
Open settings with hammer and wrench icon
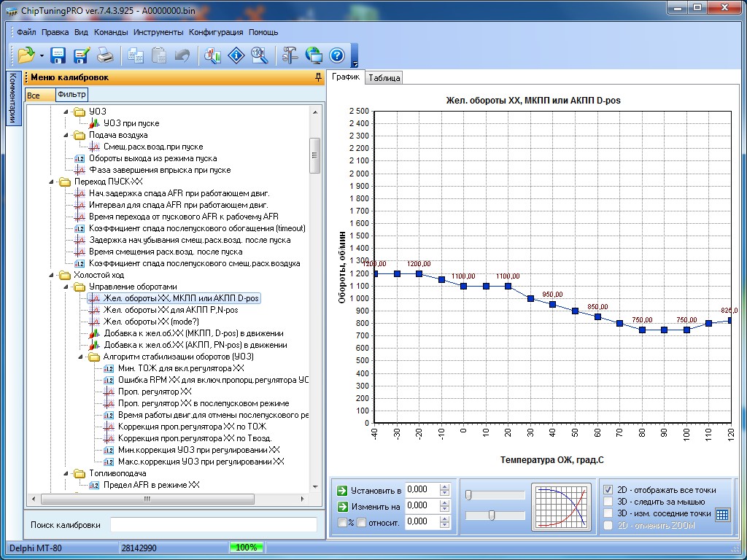coord(290,55)
